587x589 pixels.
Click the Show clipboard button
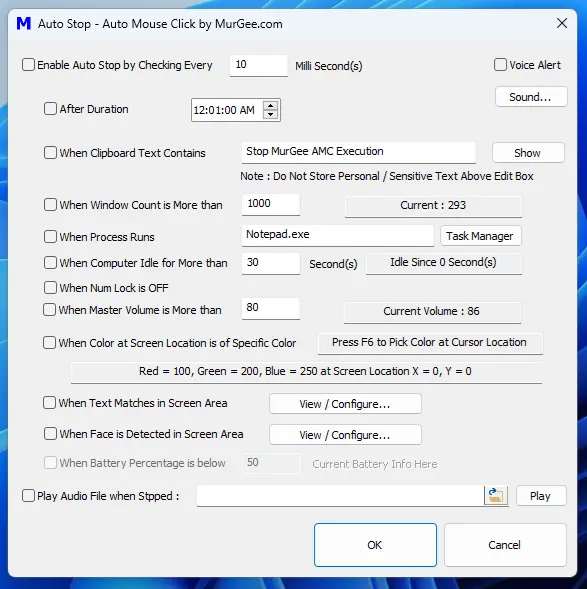pos(528,153)
